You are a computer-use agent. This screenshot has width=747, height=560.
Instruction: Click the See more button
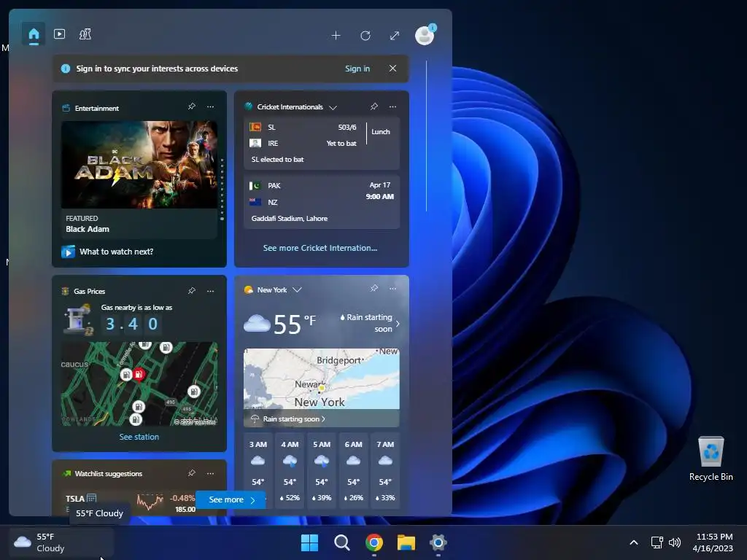click(x=231, y=499)
